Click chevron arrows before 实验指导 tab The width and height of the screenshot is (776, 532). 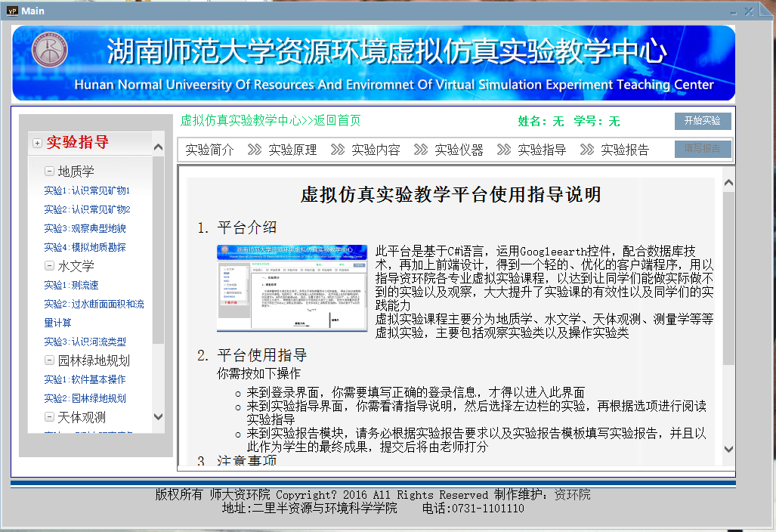click(504, 150)
